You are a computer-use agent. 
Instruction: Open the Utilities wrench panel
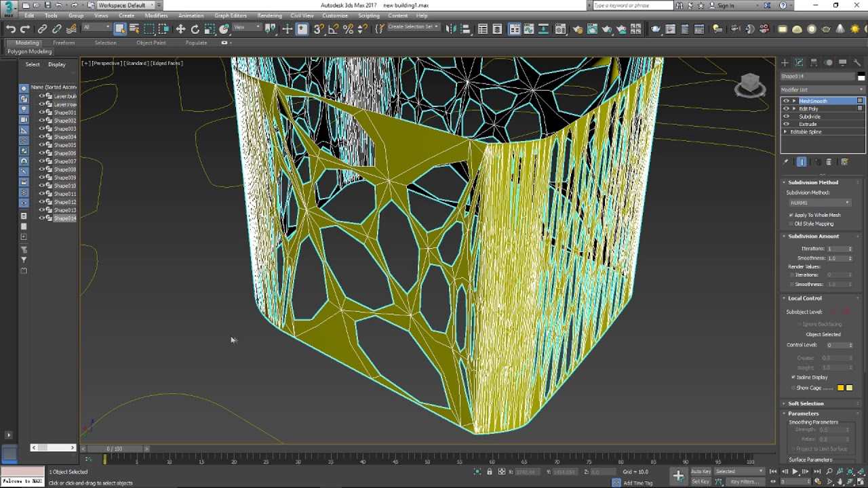pyautogui.click(x=857, y=62)
